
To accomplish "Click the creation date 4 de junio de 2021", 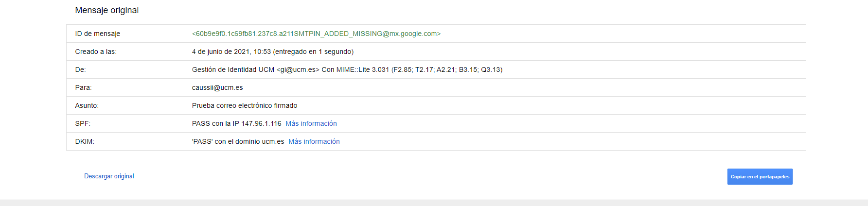I will pos(221,51).
